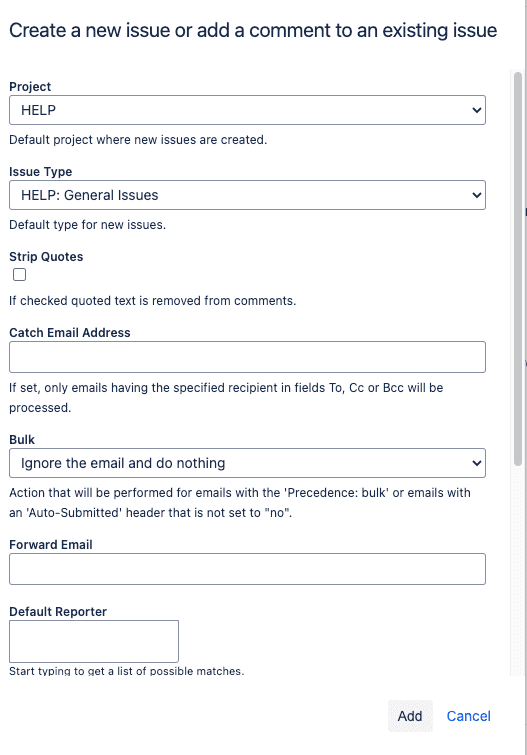Focus the Catch Email Address field
The image size is (527, 755).
(247, 357)
